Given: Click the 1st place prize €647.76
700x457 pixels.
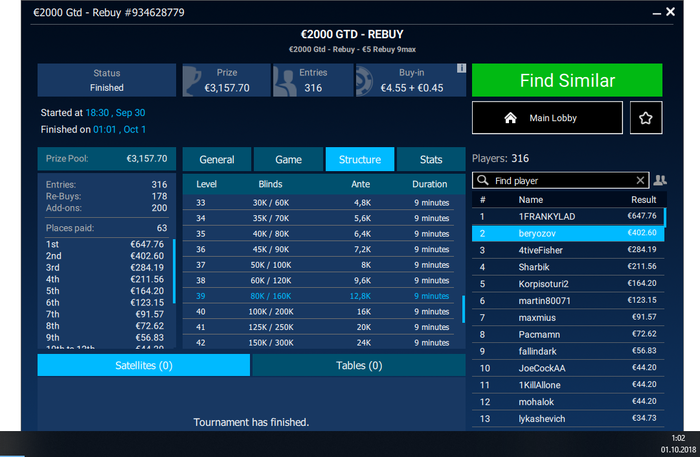Looking at the screenshot, I should [147, 244].
